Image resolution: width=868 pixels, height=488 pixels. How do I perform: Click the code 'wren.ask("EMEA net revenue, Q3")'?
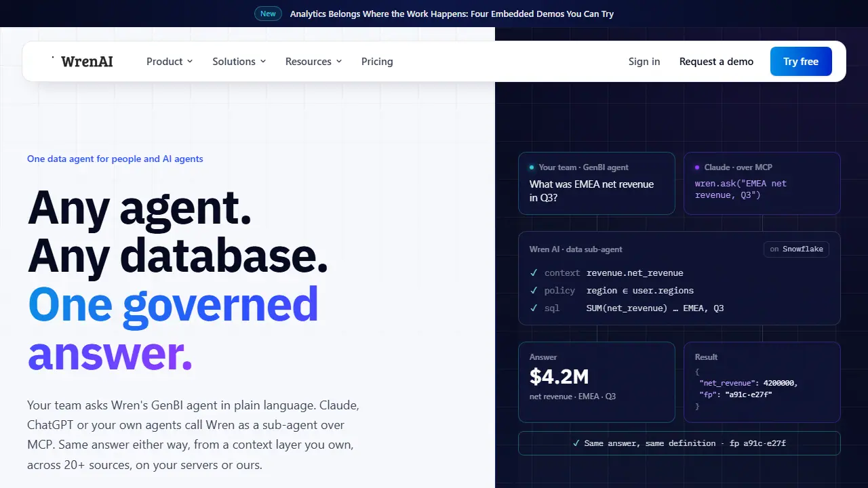[741, 189]
